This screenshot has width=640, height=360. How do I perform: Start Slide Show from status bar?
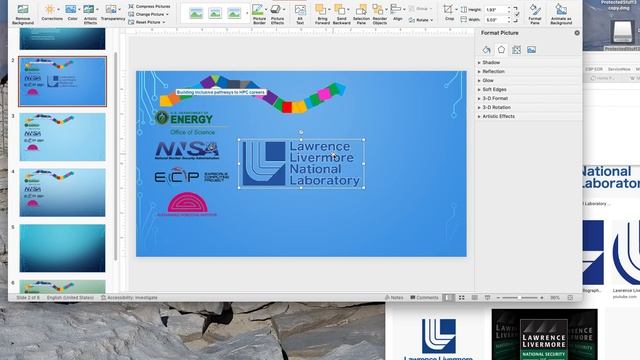[x=488, y=298]
